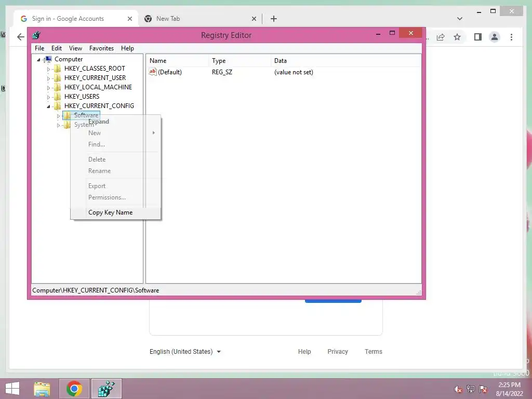Open the View menu
532x399 pixels.
pyautogui.click(x=75, y=48)
